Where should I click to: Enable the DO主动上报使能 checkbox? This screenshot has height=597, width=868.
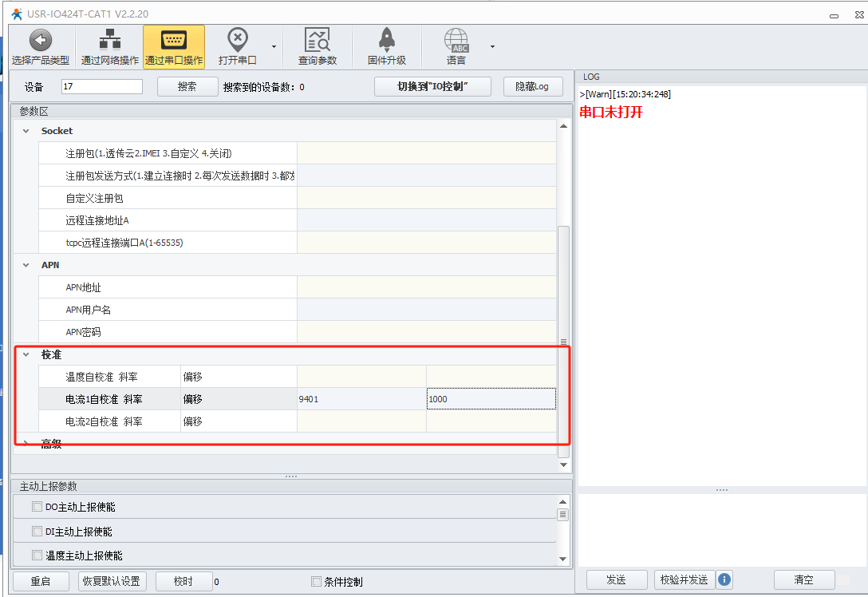tap(37, 507)
